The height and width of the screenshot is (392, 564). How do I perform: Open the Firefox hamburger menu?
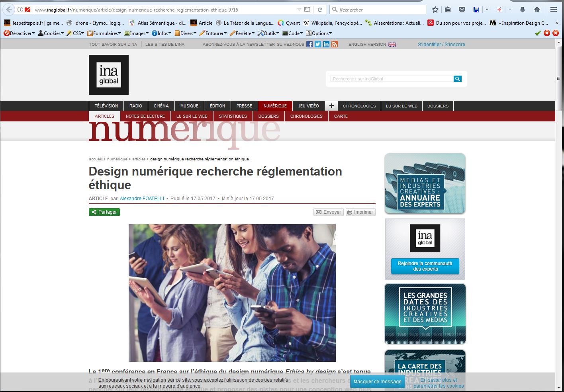553,10
